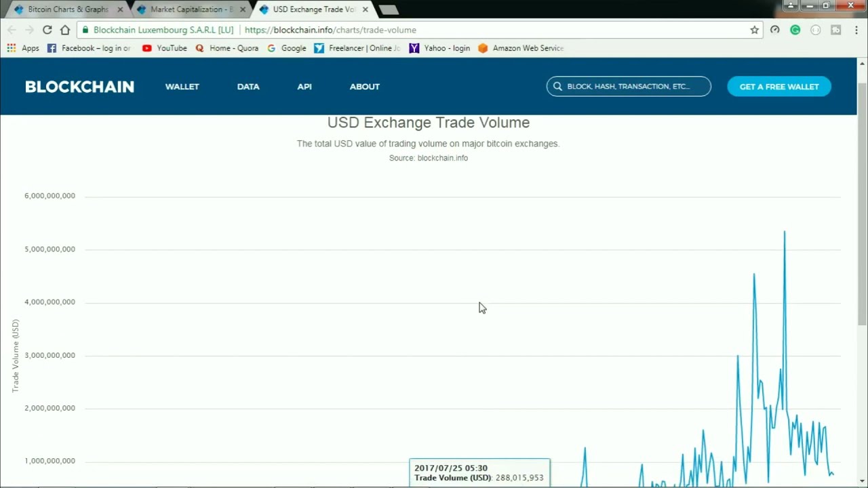Click the 3,000,000,000 y-axis label
This screenshot has width=868, height=488.
coord(50,355)
